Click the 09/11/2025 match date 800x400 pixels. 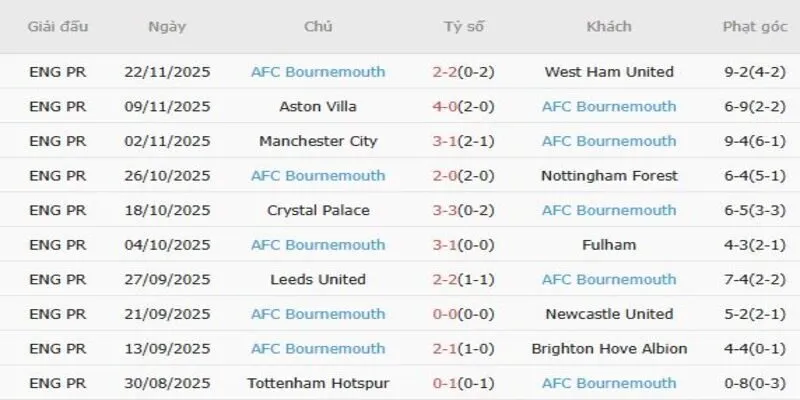click(x=166, y=107)
